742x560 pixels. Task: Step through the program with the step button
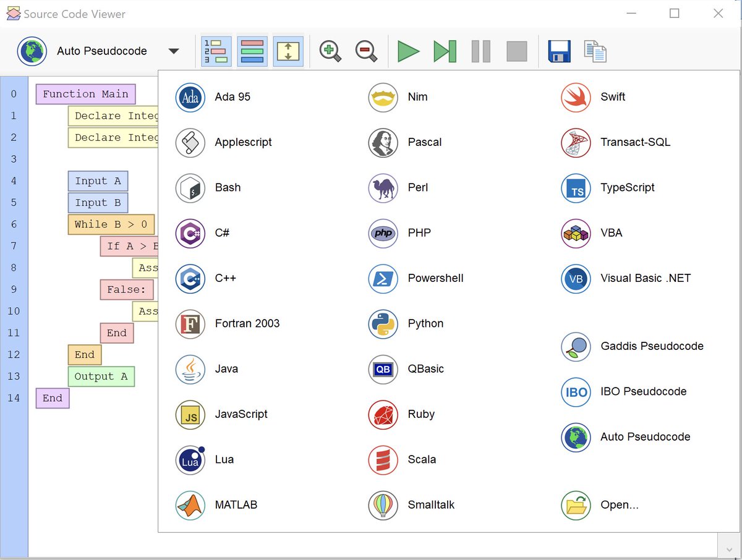445,51
